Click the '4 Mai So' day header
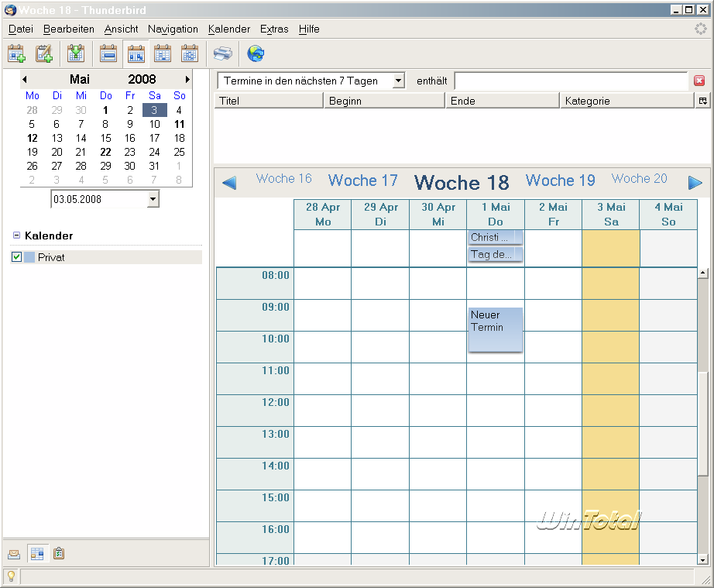Viewport: 714px width, 588px height. (668, 214)
